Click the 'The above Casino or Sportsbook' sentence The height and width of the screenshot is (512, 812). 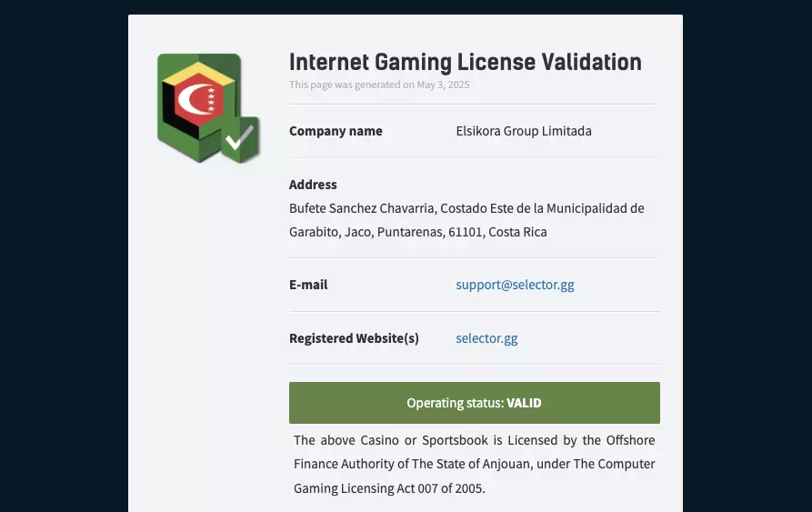click(474, 440)
